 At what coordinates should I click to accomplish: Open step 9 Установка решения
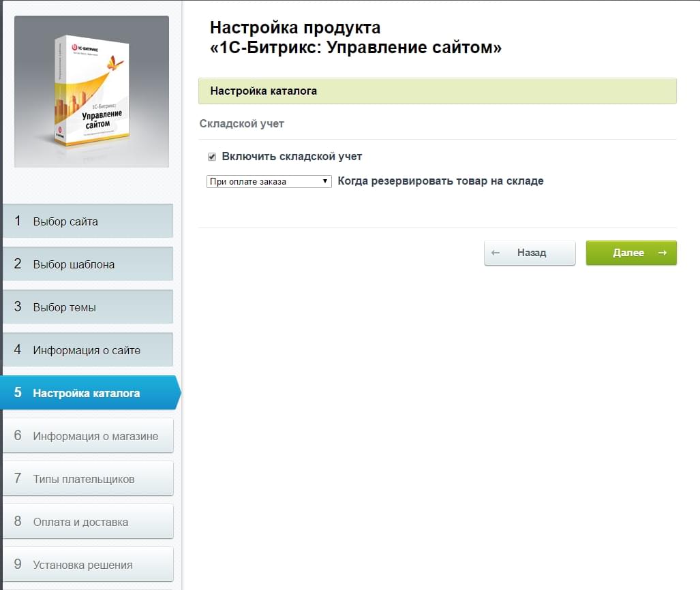88,564
